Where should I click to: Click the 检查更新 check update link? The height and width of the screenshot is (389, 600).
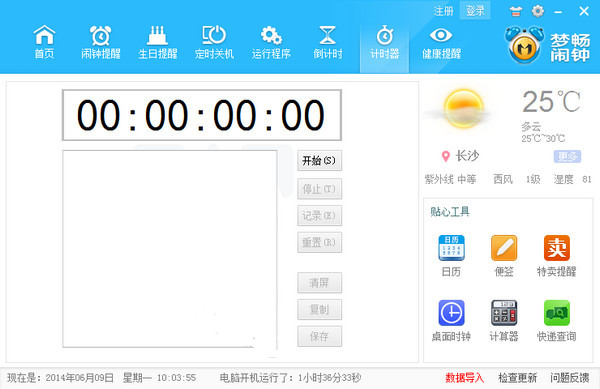[x=517, y=378]
